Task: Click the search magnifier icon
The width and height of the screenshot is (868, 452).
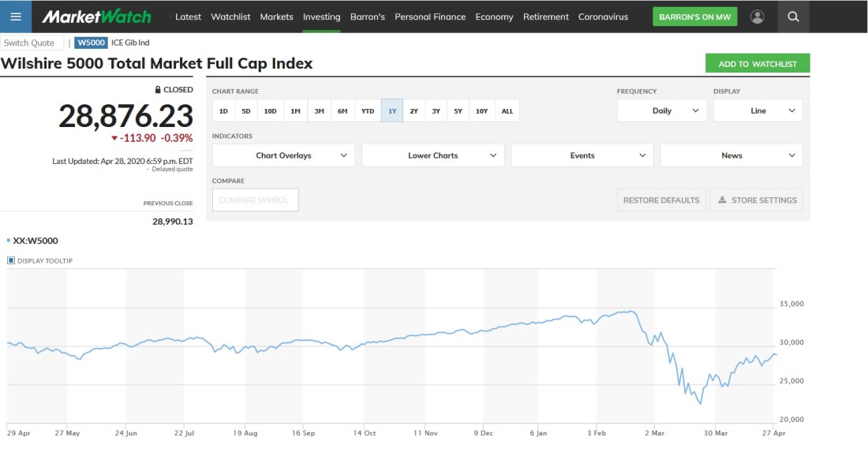Action: pos(793,17)
